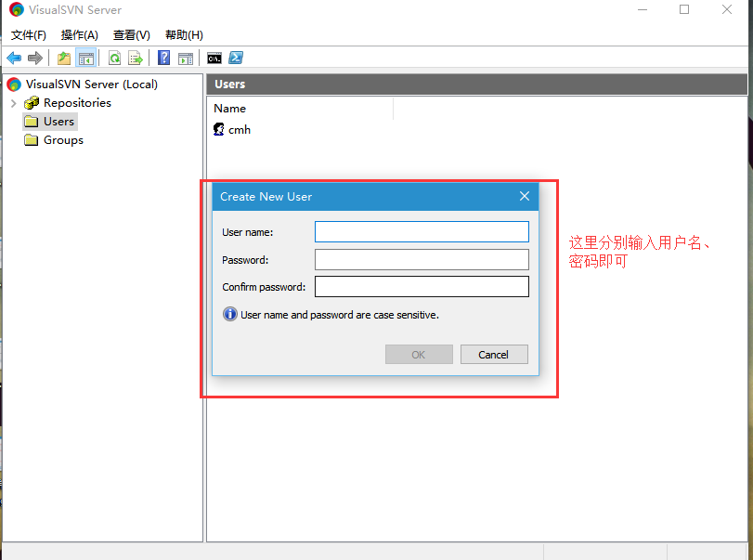Open the Help question mark icon
Image resolution: width=753 pixels, height=560 pixels.
click(x=163, y=59)
